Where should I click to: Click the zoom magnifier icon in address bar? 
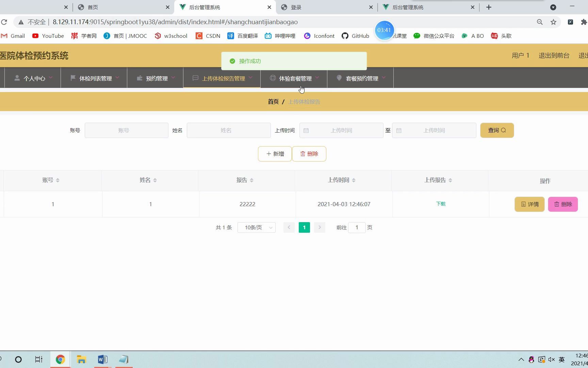pos(540,22)
